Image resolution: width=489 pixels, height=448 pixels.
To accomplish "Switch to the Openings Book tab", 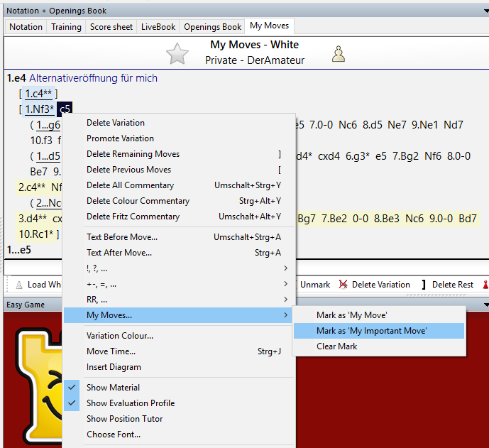I will [212, 26].
